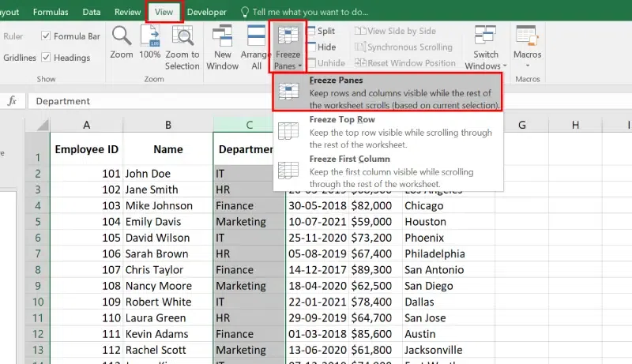Click the Chris Taylor cell
Image resolution: width=632 pixels, height=364 pixels.
point(168,270)
